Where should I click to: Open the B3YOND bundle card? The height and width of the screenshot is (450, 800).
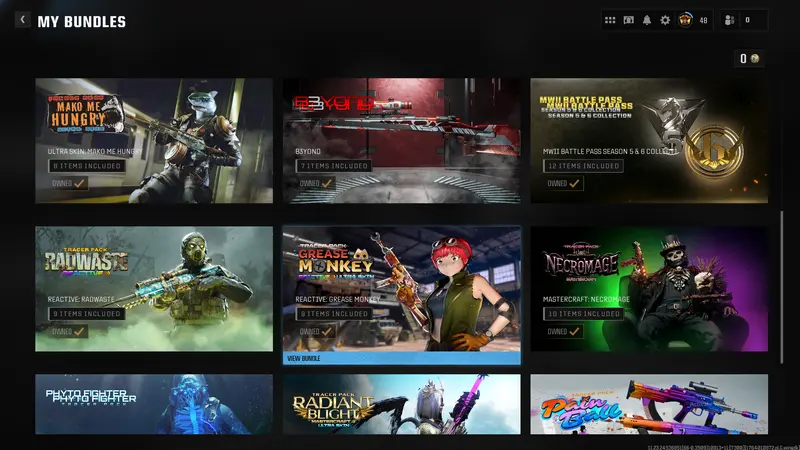(x=401, y=140)
